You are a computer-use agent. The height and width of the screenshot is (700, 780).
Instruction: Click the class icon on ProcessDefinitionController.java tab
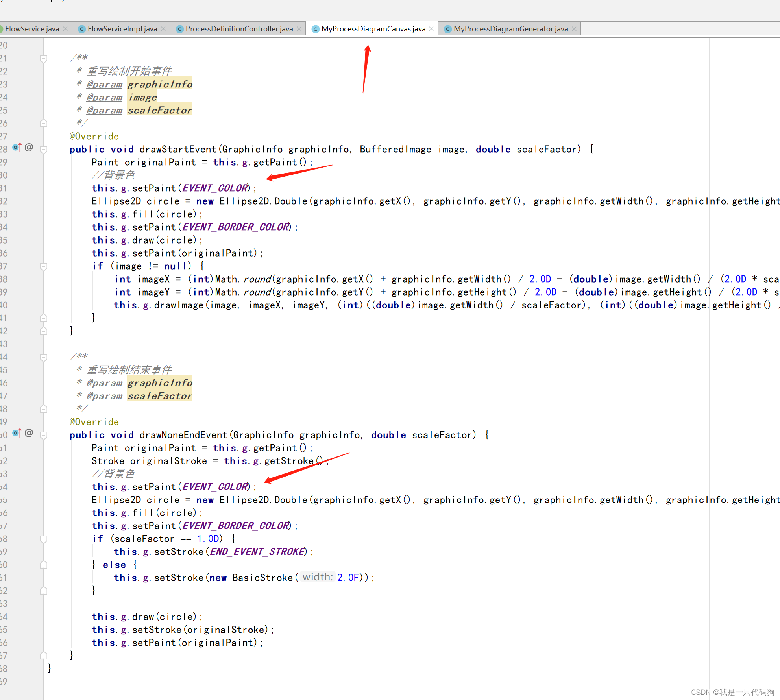tap(179, 28)
